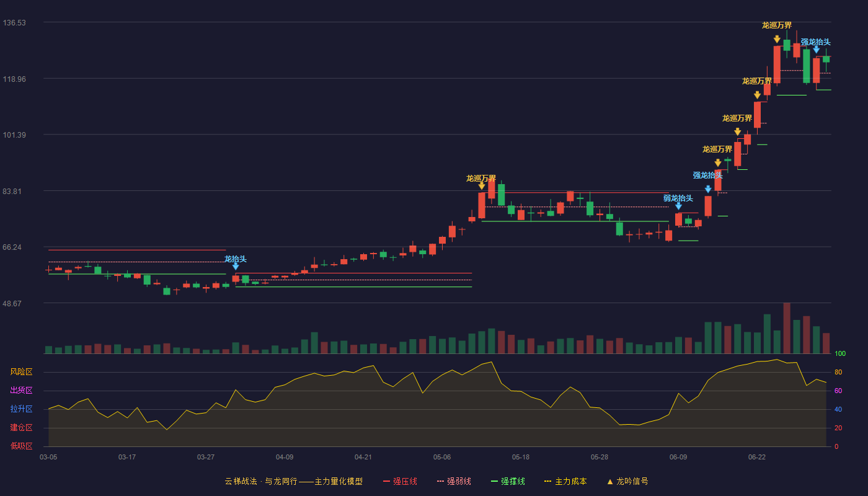Toggle the 强撑线 legend entry
The width and height of the screenshot is (868, 496).
(x=508, y=481)
